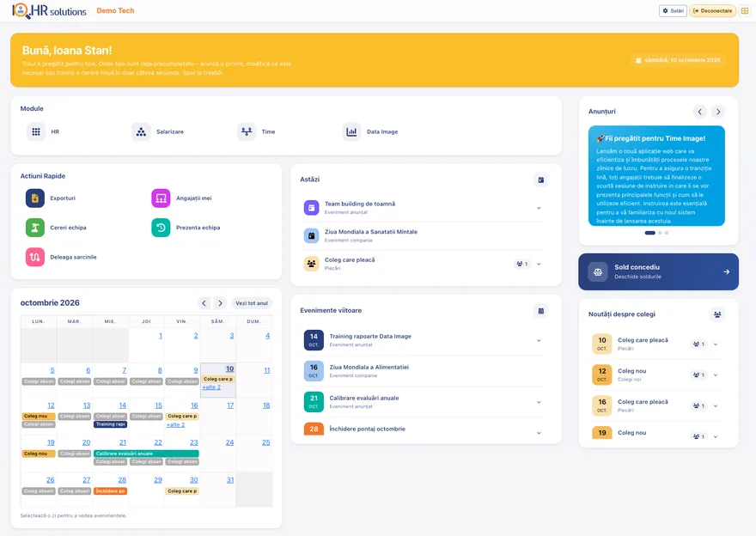
Task: Click the 16 OCT Ziua Mondiala a Alimentatiei badge
Action: pyautogui.click(x=314, y=371)
